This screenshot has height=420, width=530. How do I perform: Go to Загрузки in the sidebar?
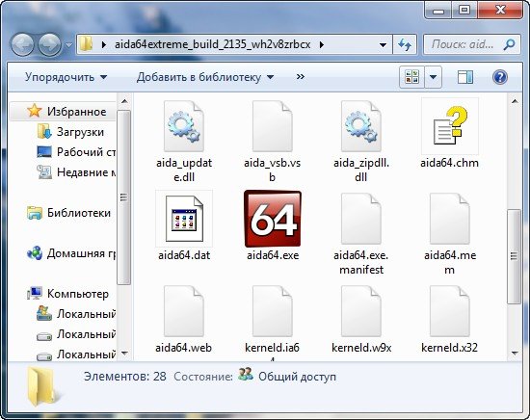click(80, 132)
